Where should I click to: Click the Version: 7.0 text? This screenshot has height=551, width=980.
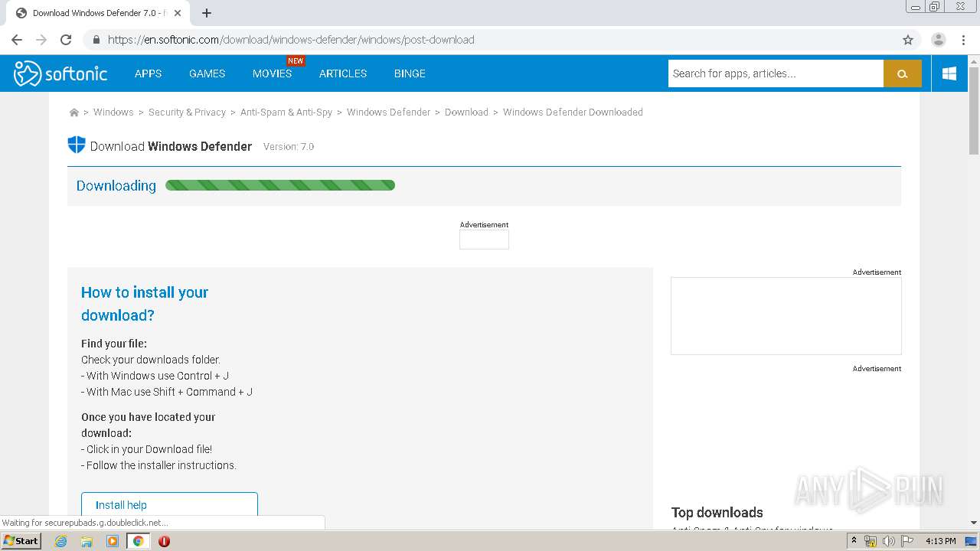point(289,146)
